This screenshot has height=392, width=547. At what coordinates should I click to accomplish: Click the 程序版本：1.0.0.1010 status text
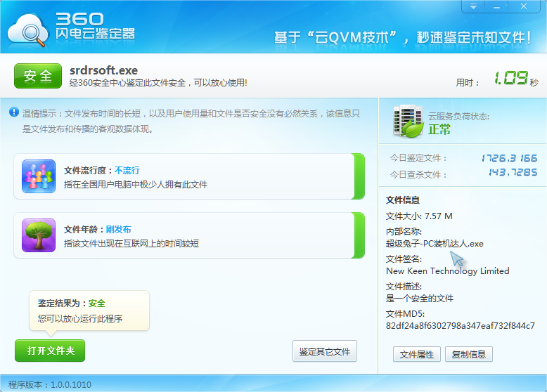(50, 385)
